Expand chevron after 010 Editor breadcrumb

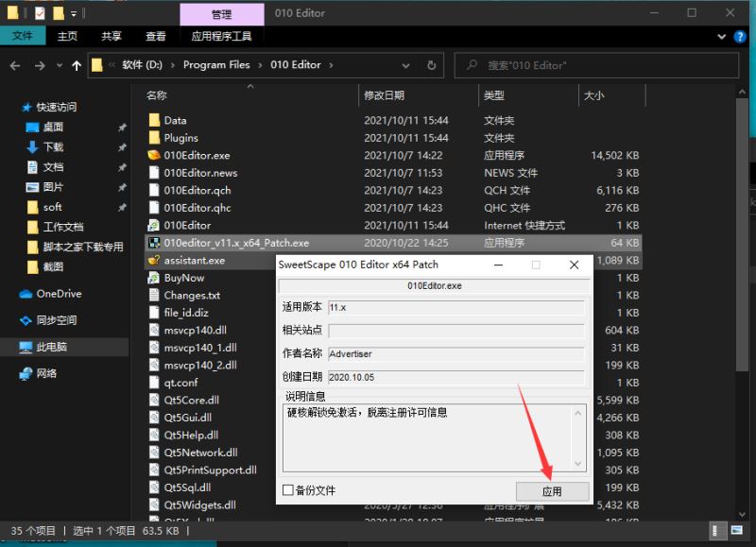click(x=331, y=65)
